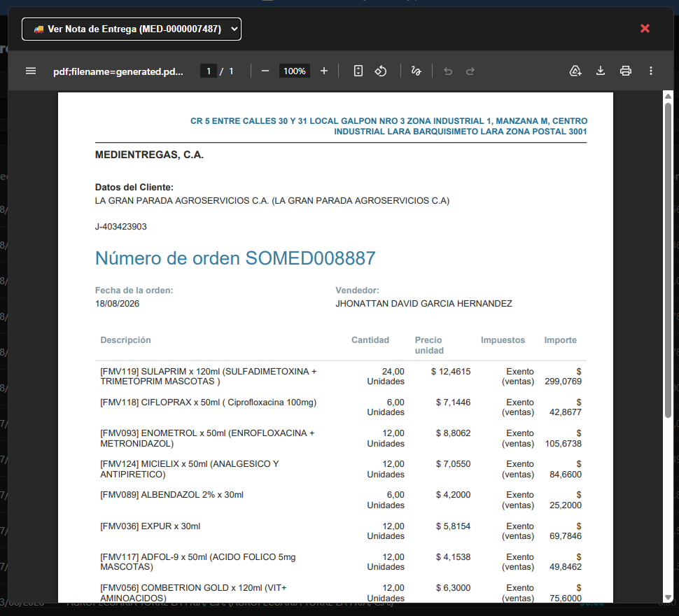Click the [FMV118] CIFLOPRAX x 50ml row

pyautogui.click(x=341, y=407)
